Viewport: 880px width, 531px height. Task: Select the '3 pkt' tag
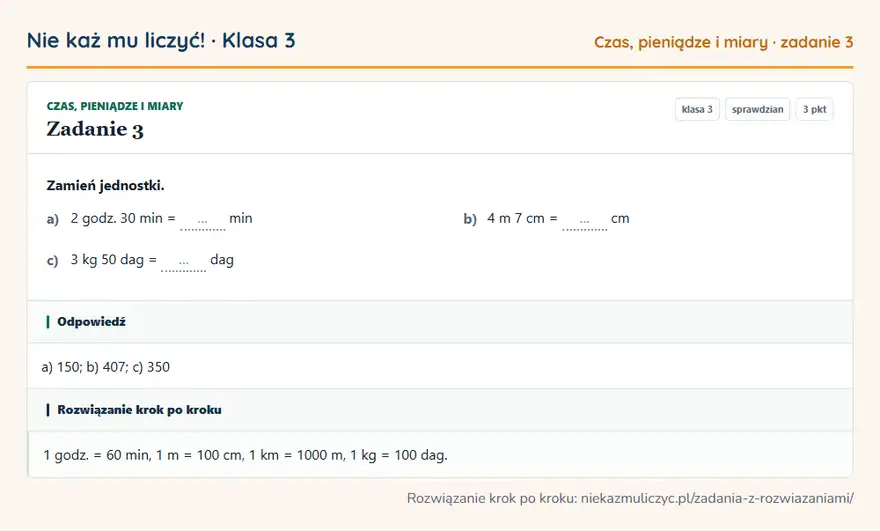coord(814,109)
